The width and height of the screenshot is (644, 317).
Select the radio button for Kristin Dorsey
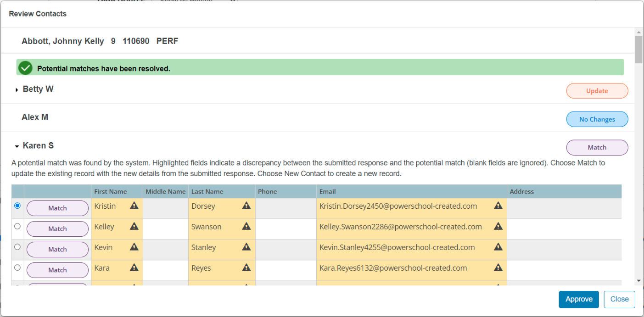[17, 206]
